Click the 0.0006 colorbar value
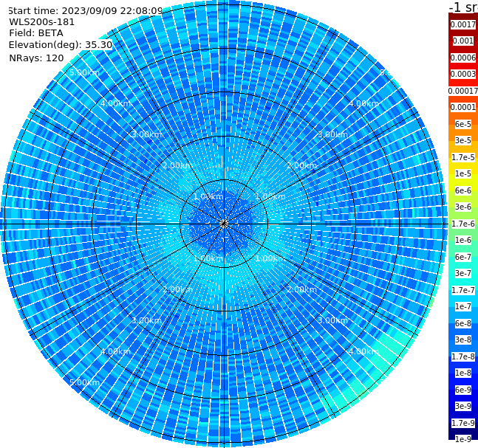This screenshot has width=478, height=448. [x=463, y=58]
